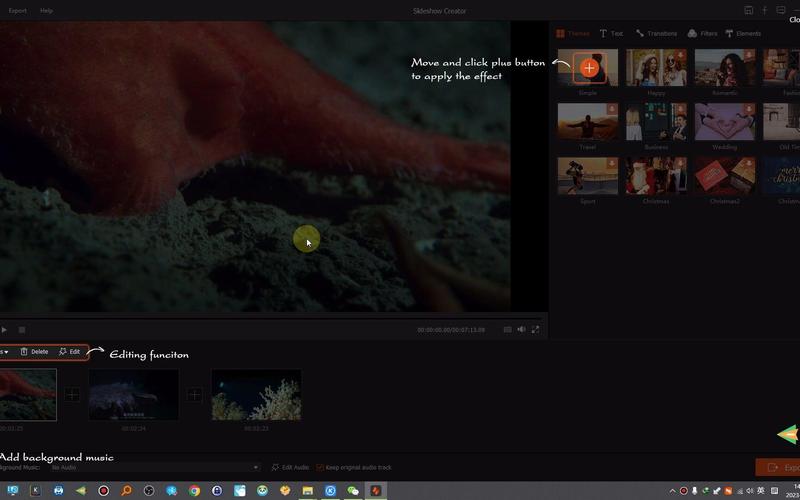The width and height of the screenshot is (800, 500).
Task: Open the Transitions tab
Action: coord(656,34)
